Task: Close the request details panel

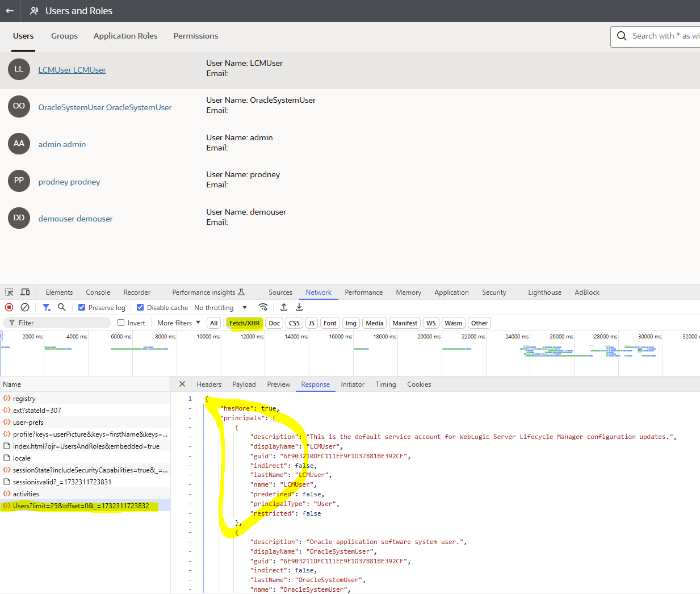Action: click(182, 384)
